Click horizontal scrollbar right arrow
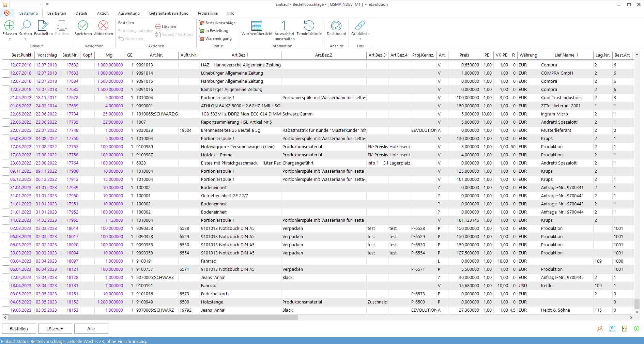The image size is (644, 344). point(631,317)
